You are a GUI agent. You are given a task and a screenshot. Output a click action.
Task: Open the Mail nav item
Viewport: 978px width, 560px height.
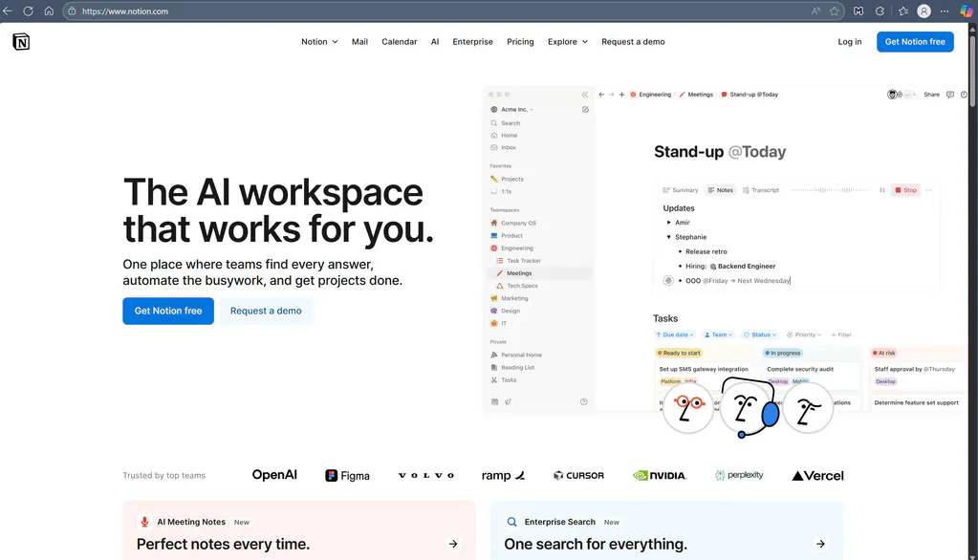tap(359, 42)
